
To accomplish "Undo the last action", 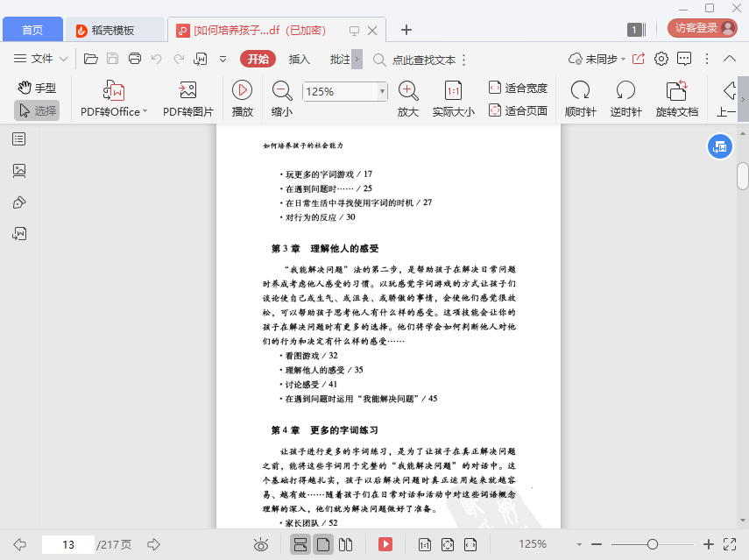I will (x=156, y=59).
